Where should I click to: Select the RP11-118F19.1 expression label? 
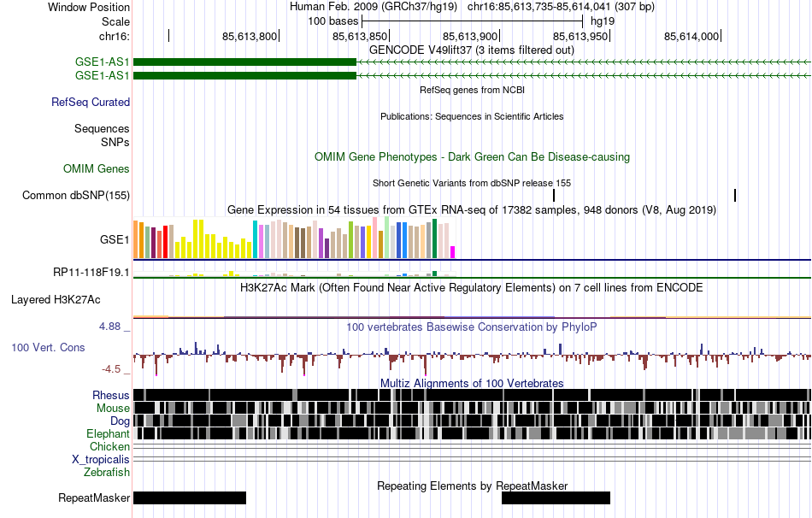[91, 272]
